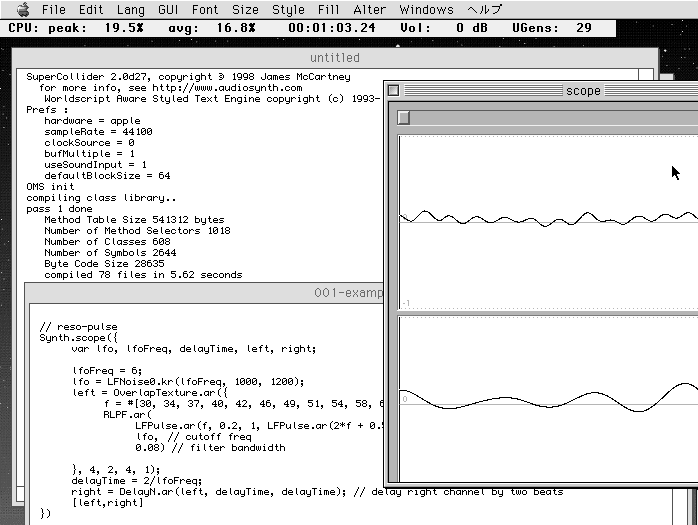Click the LFNoise0.kr code line

[188, 382]
